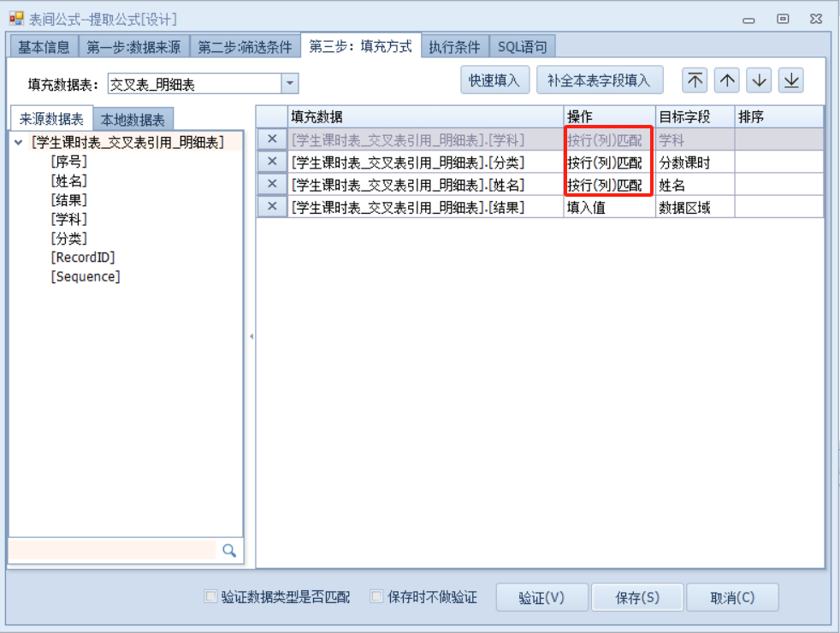
Task: Click the search magnifier icon
Action: pos(229,551)
